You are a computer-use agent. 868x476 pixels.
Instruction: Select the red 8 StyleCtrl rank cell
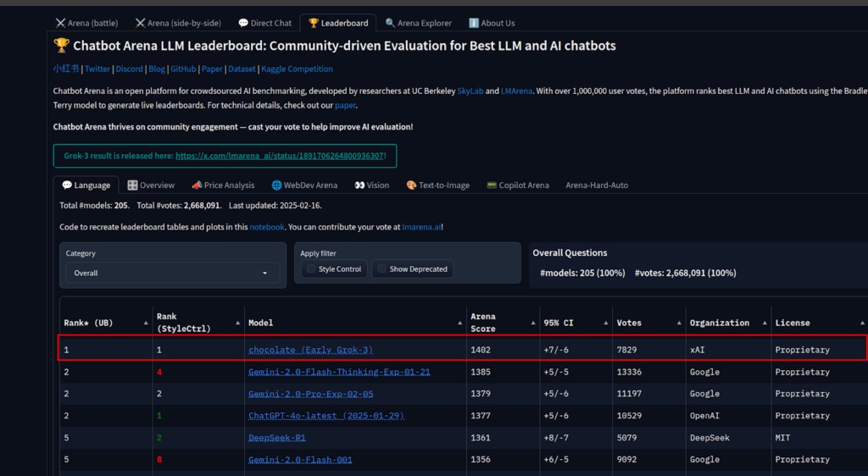click(x=198, y=459)
